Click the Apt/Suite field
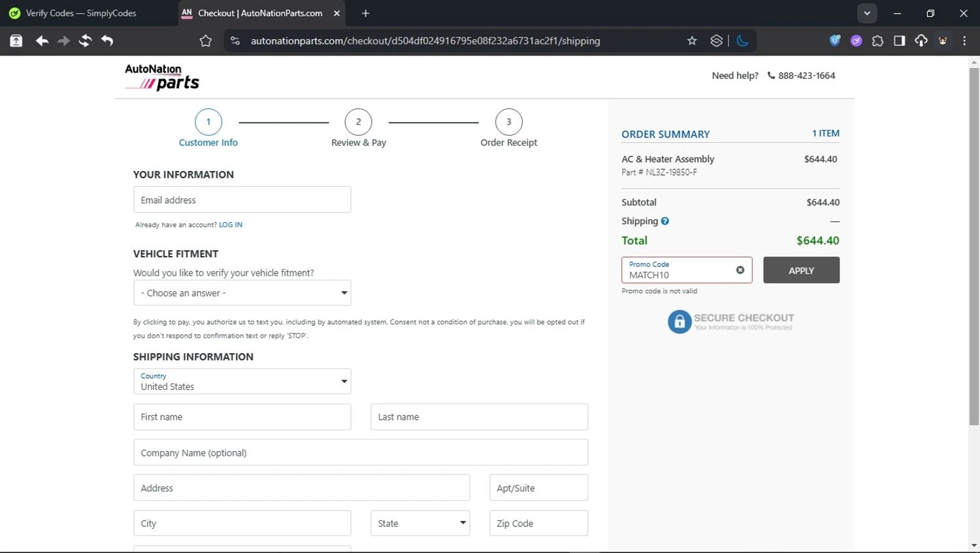 click(x=539, y=488)
